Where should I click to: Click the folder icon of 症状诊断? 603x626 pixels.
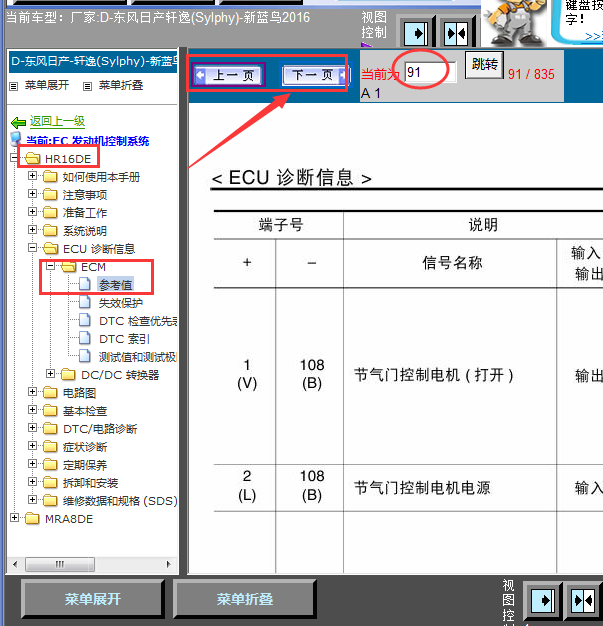click(x=50, y=447)
